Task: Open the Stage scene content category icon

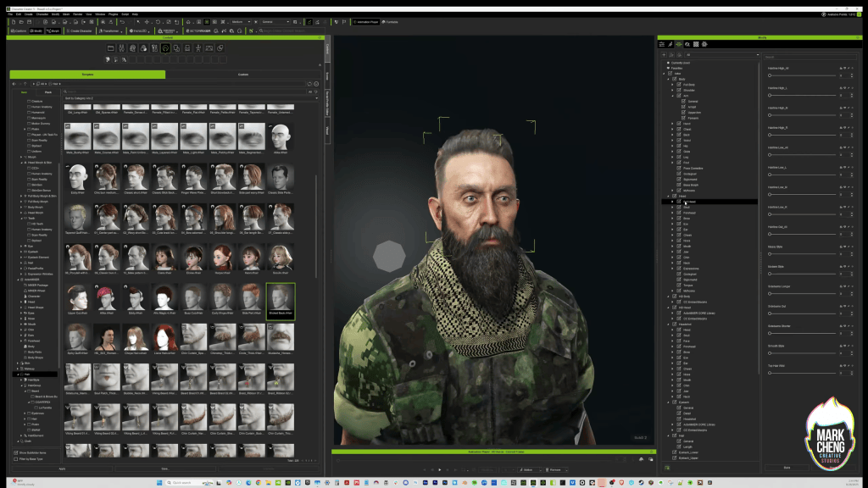Action: coord(209,48)
